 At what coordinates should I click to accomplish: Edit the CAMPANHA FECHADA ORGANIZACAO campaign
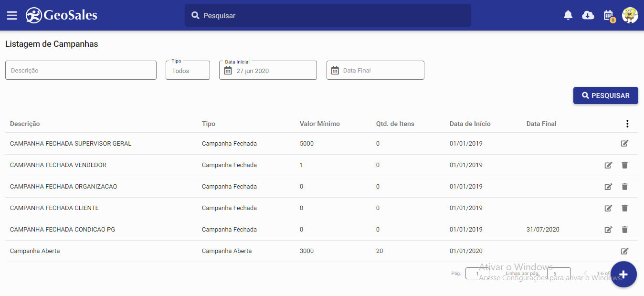coord(608,187)
